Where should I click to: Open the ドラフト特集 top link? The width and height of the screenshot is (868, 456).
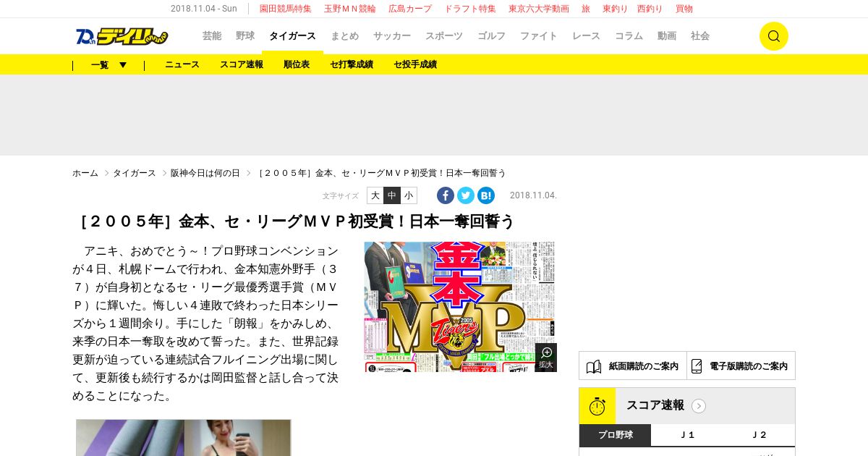click(470, 9)
